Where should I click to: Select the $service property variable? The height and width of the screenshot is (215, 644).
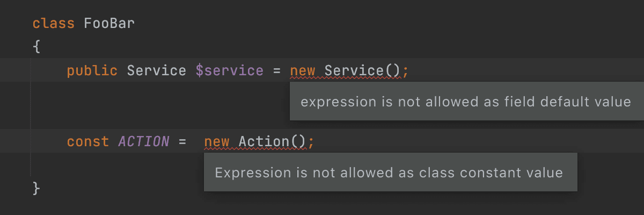[x=230, y=70]
